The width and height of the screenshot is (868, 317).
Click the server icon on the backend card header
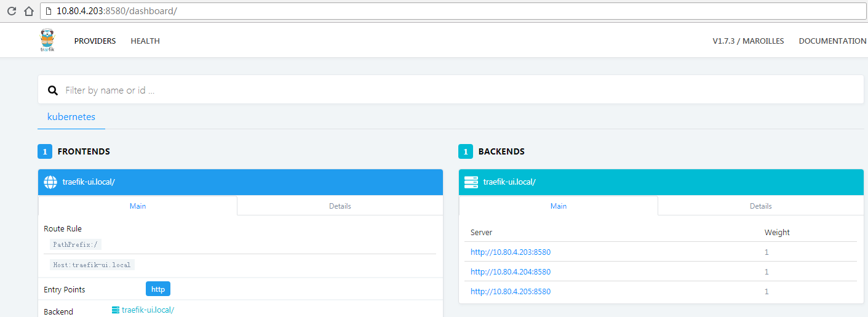pyautogui.click(x=471, y=182)
